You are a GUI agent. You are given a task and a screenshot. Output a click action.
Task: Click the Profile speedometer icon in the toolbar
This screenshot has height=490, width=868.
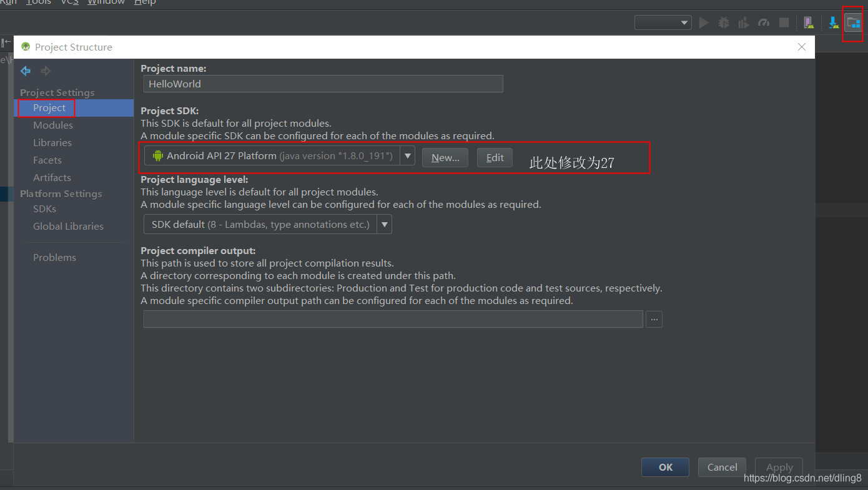(x=764, y=23)
